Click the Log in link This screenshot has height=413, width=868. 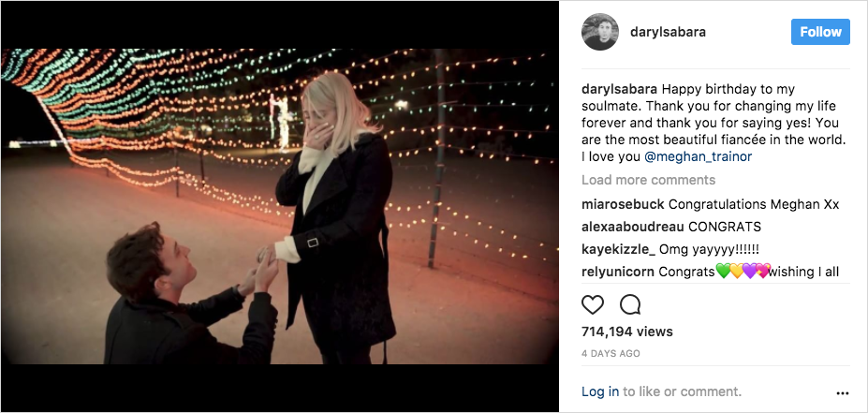(600, 392)
